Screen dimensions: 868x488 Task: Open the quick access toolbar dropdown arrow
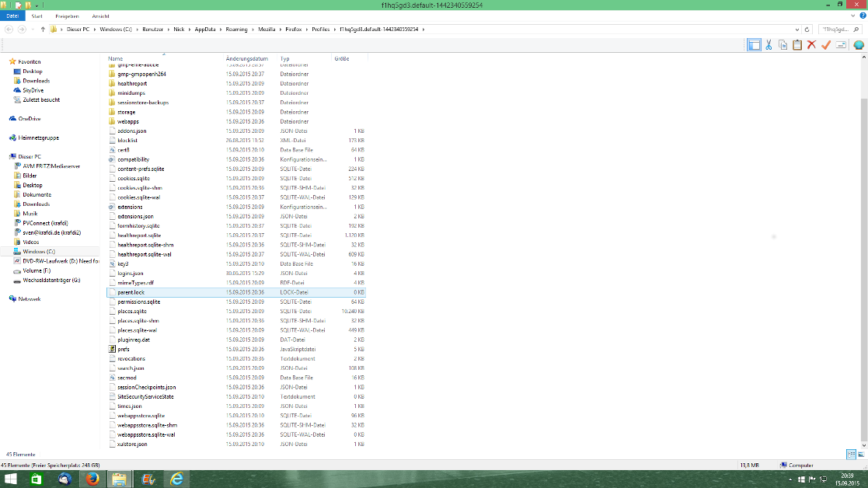point(37,5)
